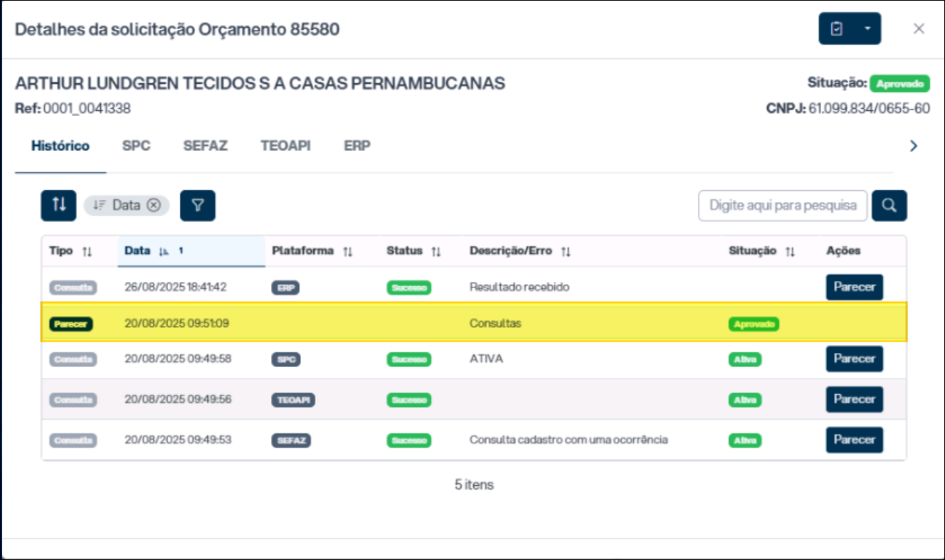The width and height of the screenshot is (945, 560).
Task: Click the sort order arrows button
Action: click(58, 205)
